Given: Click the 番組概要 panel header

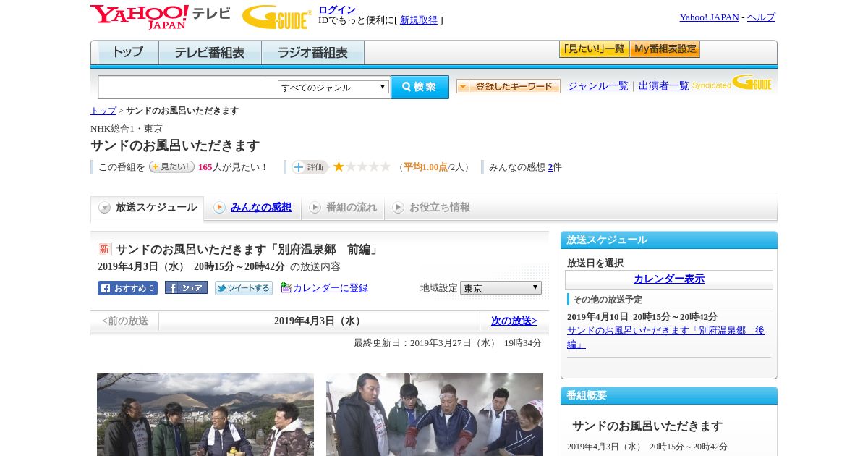Looking at the screenshot, I should [669, 395].
